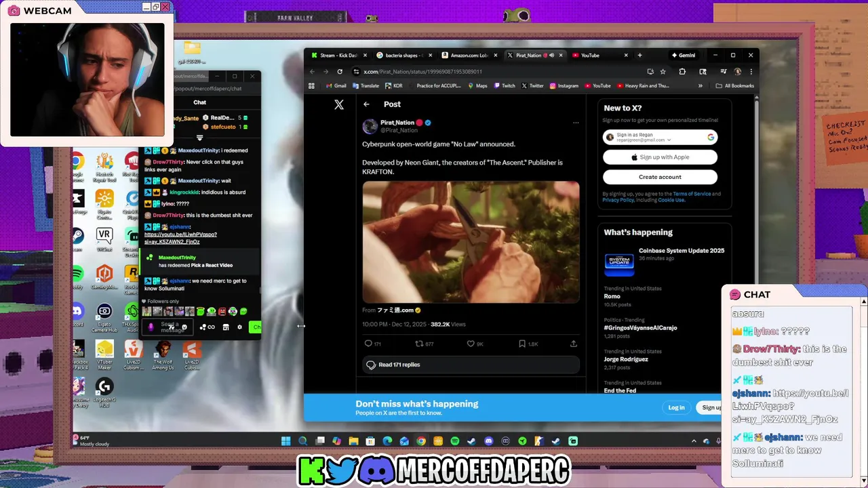Open Discord from the taskbar
Viewport: 868px width, 488px height.
coord(488,441)
